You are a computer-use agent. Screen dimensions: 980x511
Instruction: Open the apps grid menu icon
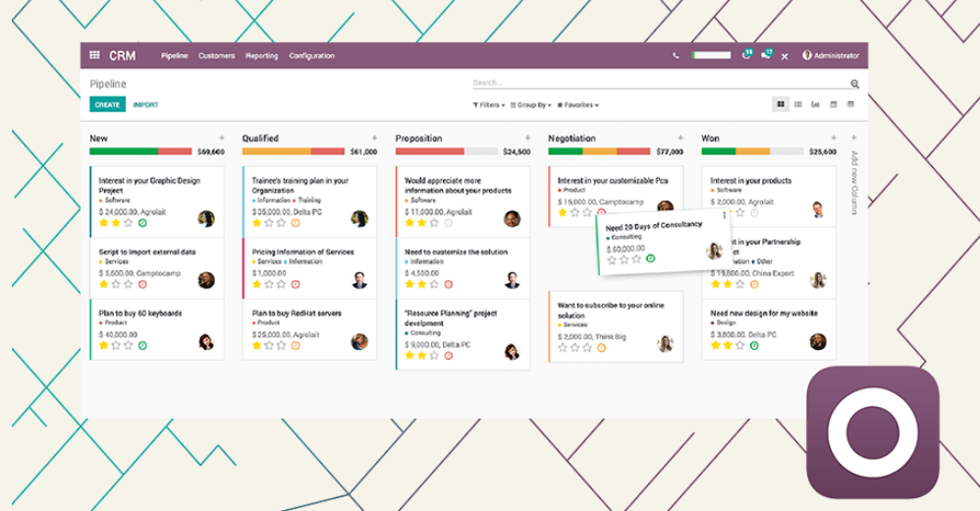[x=94, y=55]
